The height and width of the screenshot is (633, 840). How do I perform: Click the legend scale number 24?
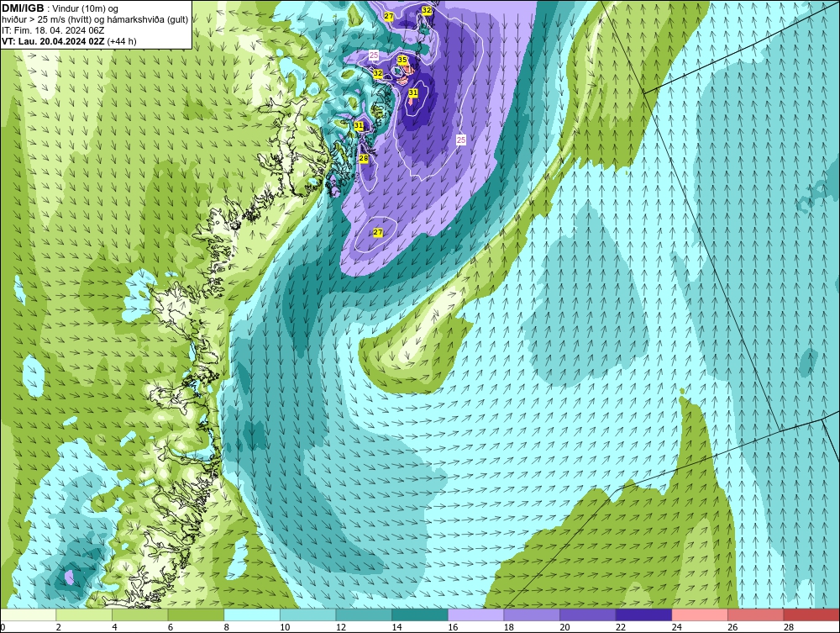(676, 627)
